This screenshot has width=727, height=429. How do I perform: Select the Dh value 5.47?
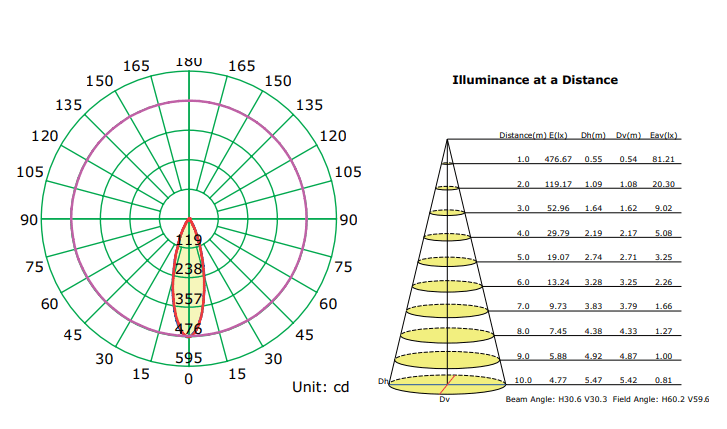pyautogui.click(x=593, y=380)
